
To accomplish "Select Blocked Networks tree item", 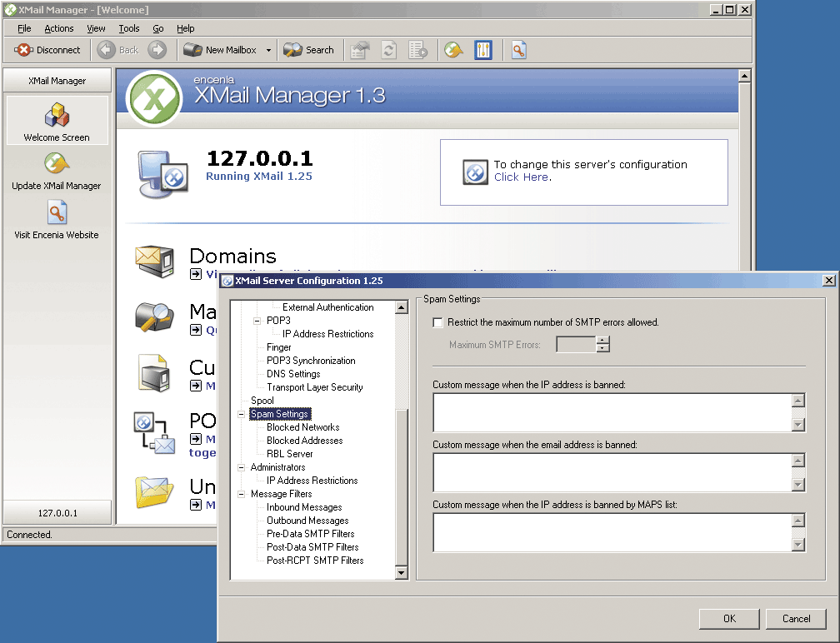I will [x=302, y=427].
